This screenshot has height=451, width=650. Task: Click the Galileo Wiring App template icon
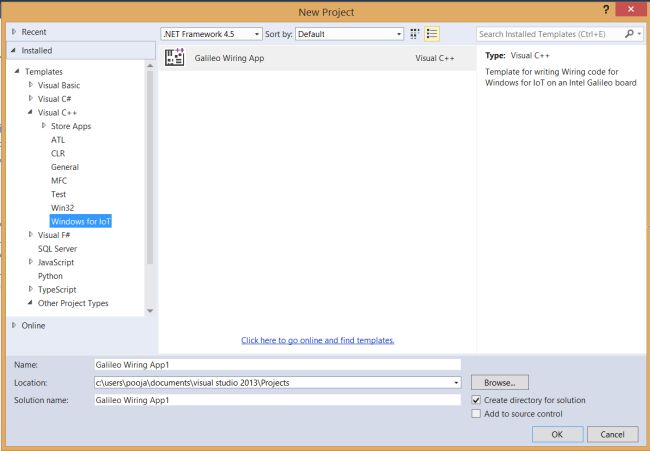pyautogui.click(x=175, y=58)
